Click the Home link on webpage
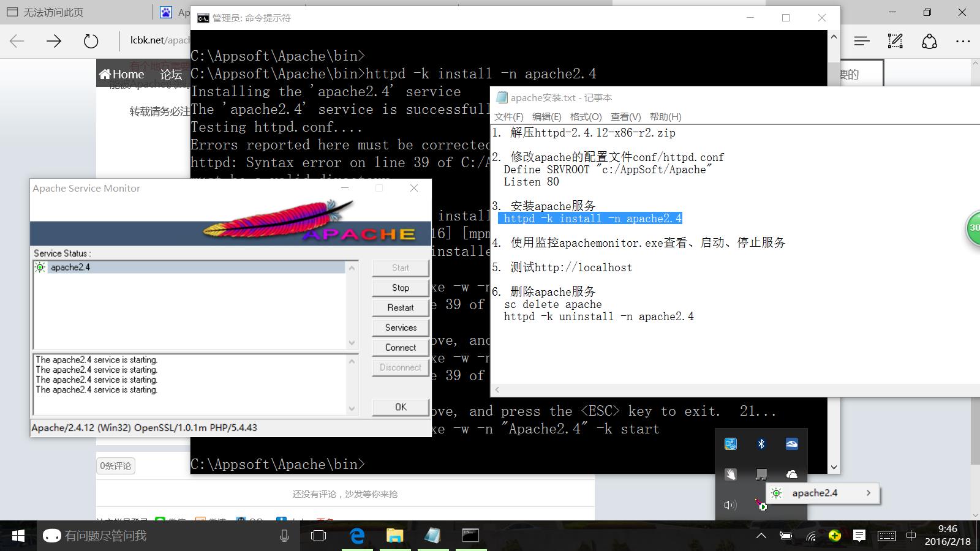This screenshot has width=980, height=551. (122, 74)
